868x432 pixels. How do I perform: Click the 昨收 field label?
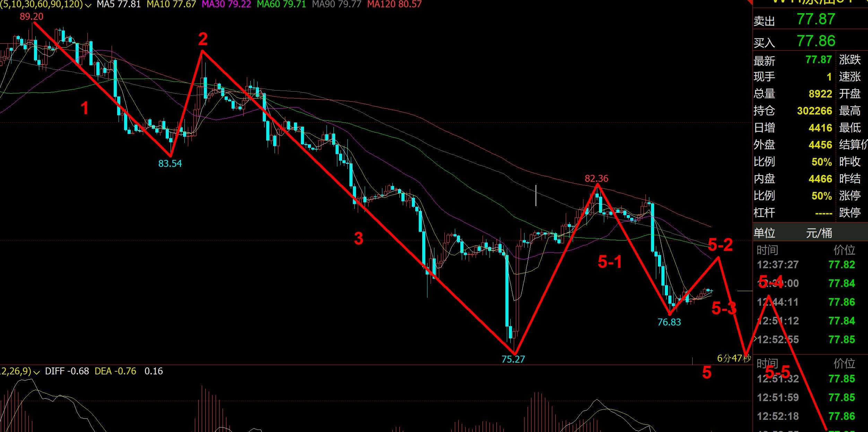point(850,162)
